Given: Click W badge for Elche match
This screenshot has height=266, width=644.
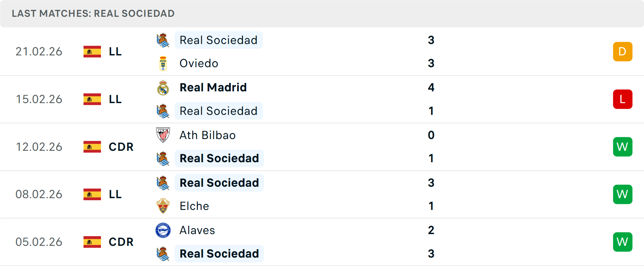Looking at the screenshot, I should click(623, 194).
